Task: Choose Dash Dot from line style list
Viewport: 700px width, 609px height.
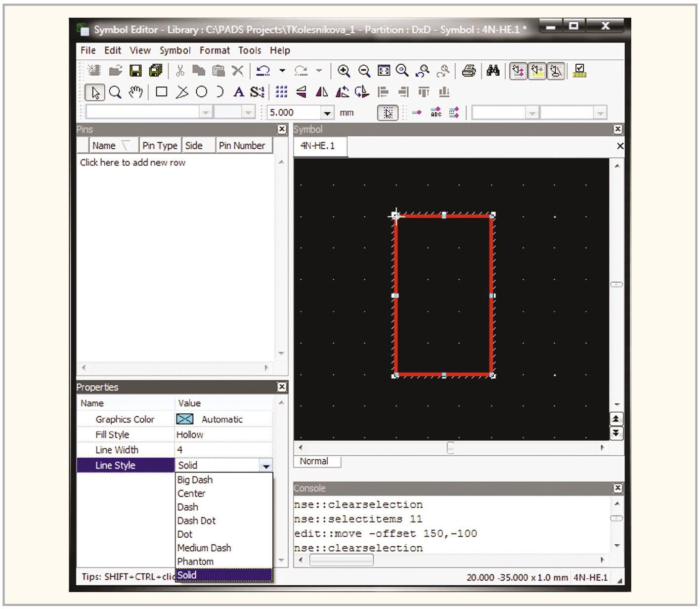Action: (197, 521)
